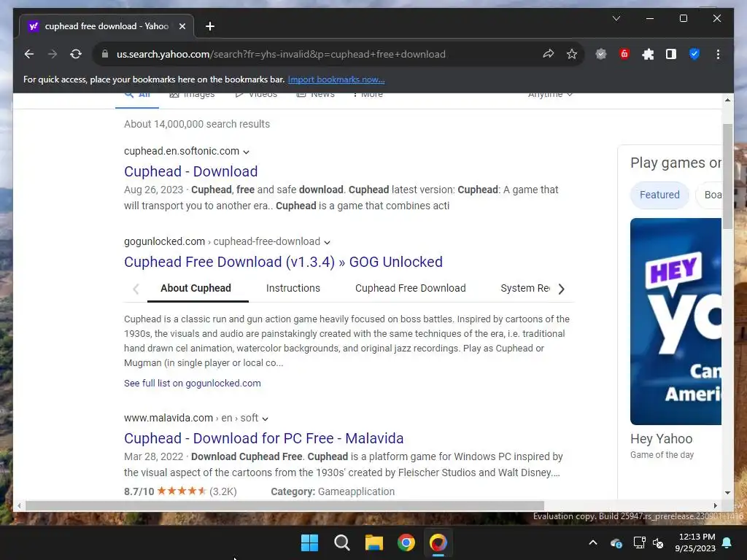Screen dimensions: 747x560
Task: Click the horizontal scrollbar thumb
Action: (285, 506)
